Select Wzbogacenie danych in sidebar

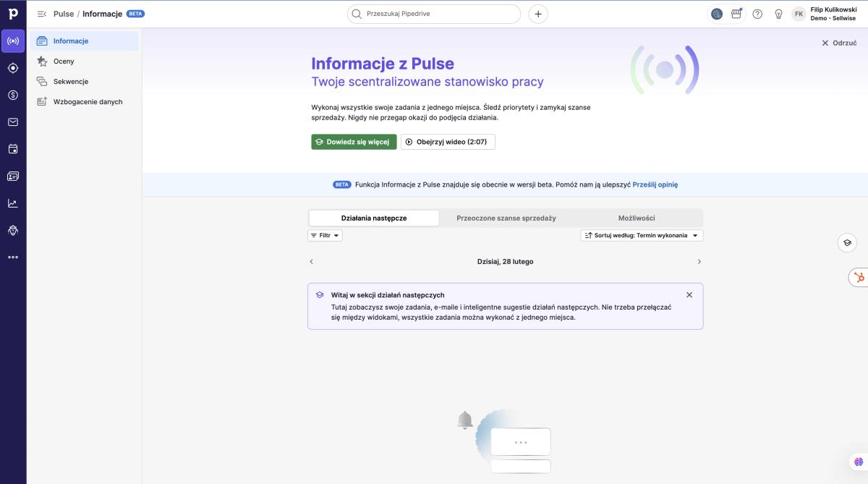pyautogui.click(x=86, y=102)
